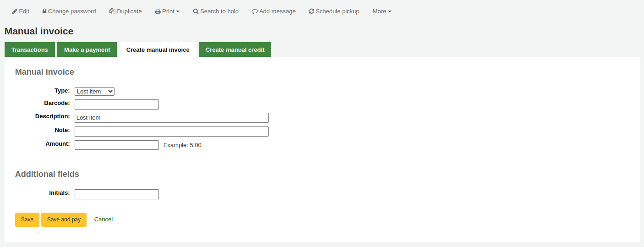644x247 pixels.
Task: Click the Print printer icon
Action: click(158, 11)
